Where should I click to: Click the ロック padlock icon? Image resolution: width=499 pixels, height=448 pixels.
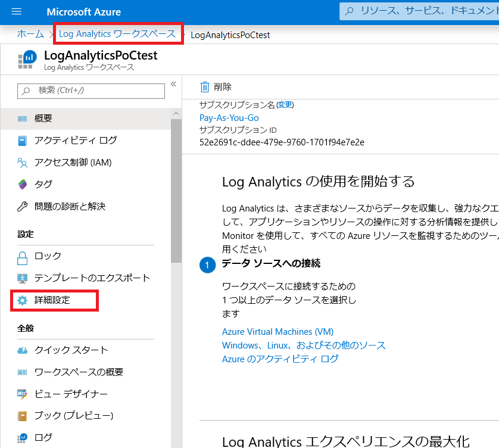click(x=22, y=258)
